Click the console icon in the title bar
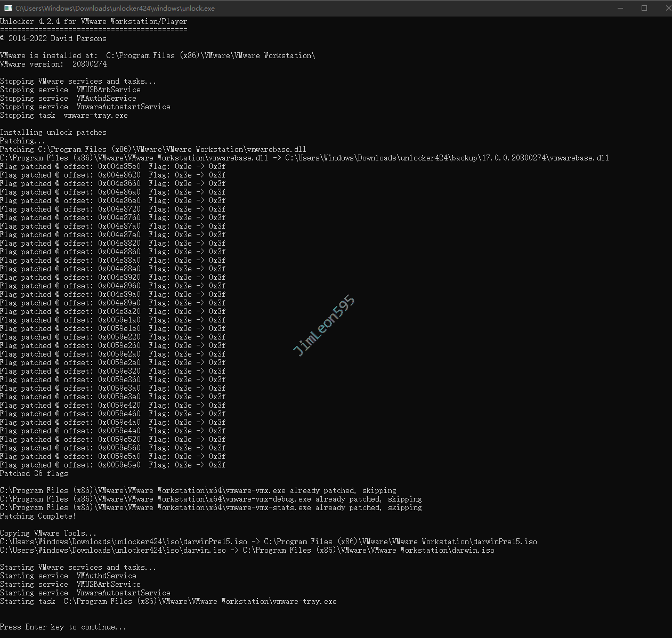Screen dimensions: 672x638 8,8
